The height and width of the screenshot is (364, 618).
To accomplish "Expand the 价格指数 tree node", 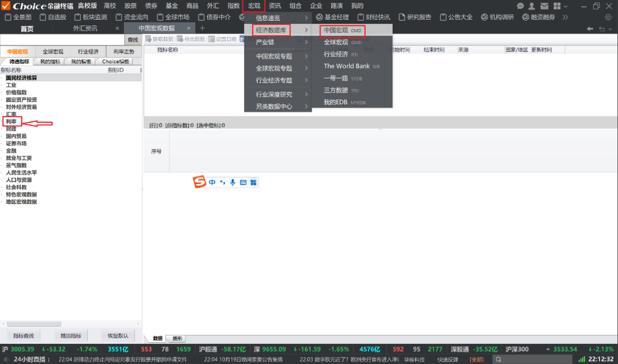I will click(x=16, y=93).
